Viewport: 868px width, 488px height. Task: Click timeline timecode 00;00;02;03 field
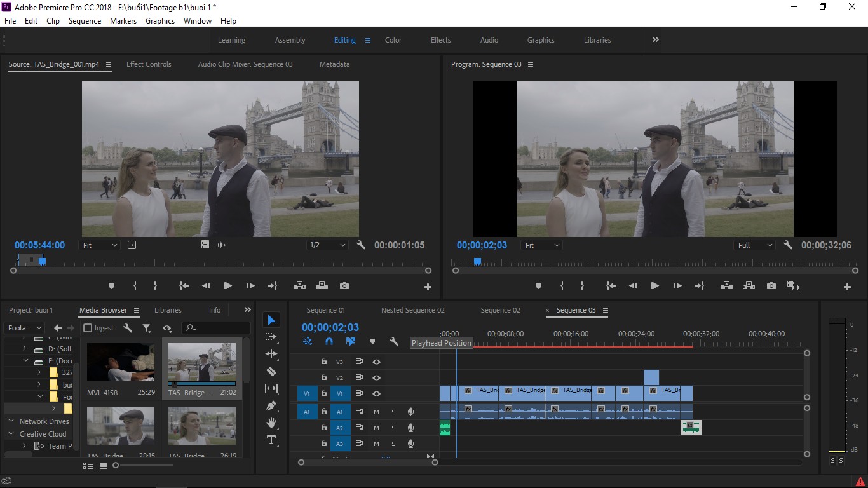[x=330, y=328]
